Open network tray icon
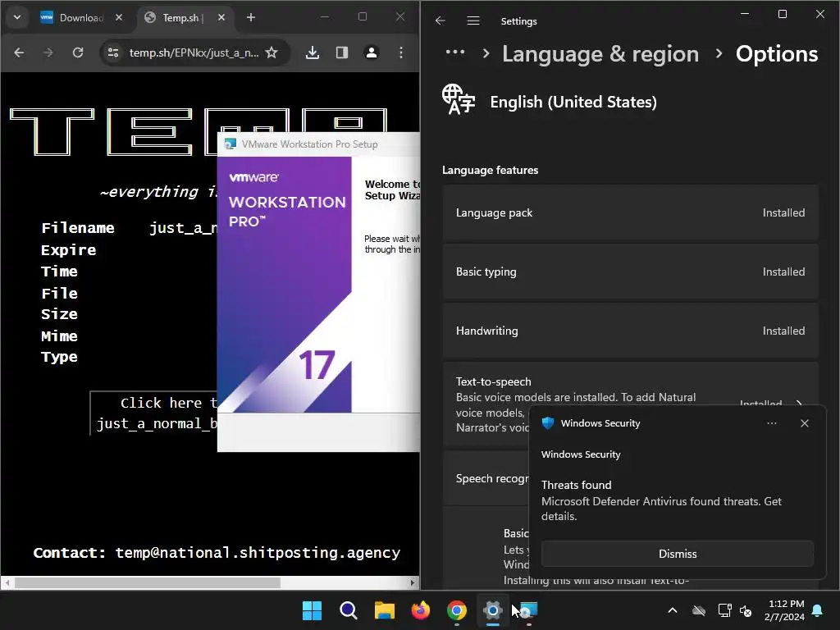 (724, 610)
